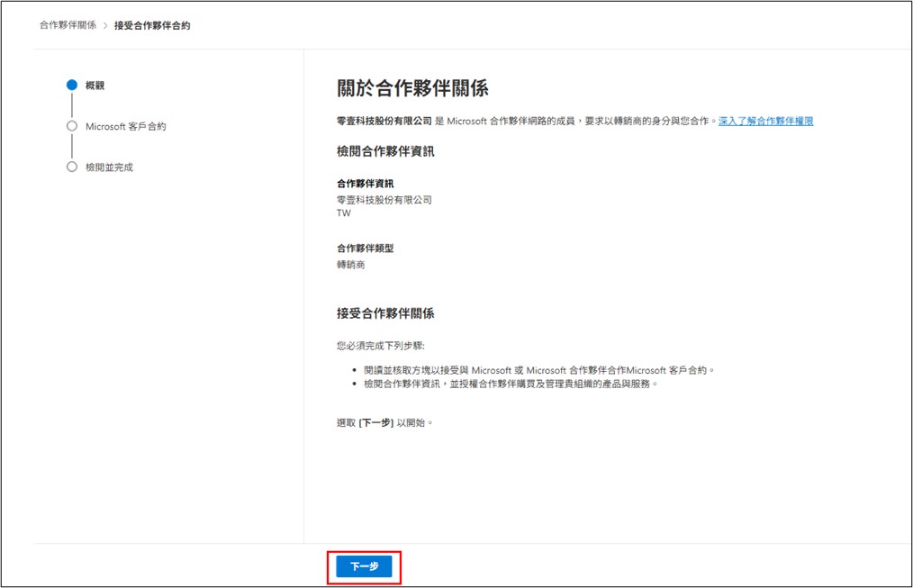The width and height of the screenshot is (913, 588).
Task: Click the filled 概觀 step circle
Action: pos(71,84)
